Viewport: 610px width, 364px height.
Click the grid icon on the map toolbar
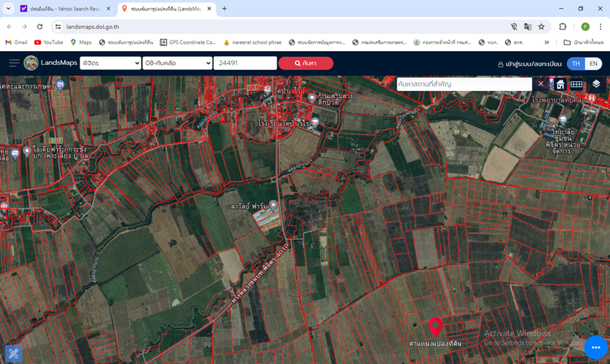pos(577,84)
